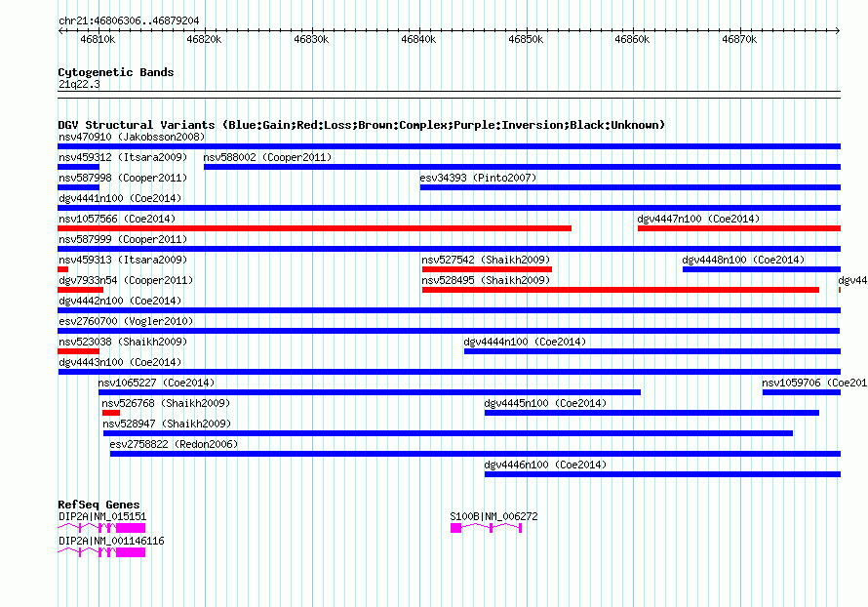Screen dimensions: 868x607
Task: Open esv34393 (Pinto2007) variant label
Action: [478, 178]
